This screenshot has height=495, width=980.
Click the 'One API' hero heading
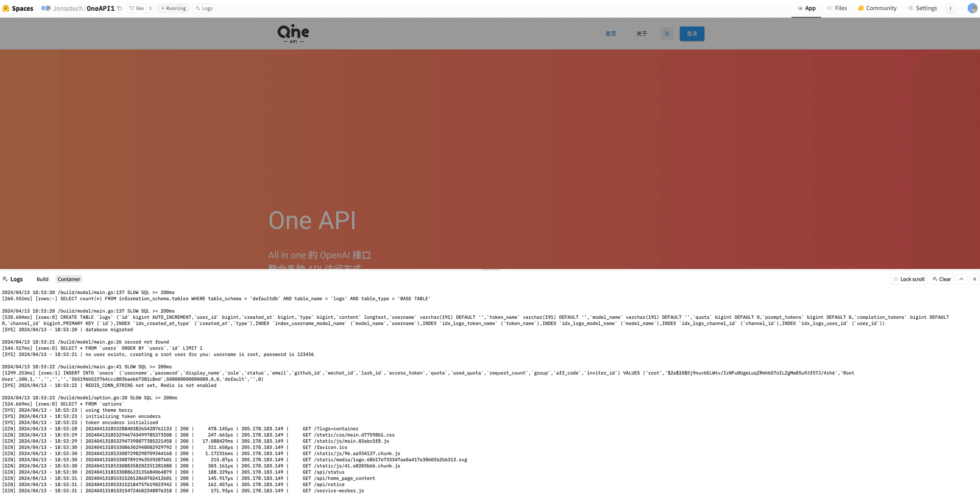pyautogui.click(x=312, y=221)
